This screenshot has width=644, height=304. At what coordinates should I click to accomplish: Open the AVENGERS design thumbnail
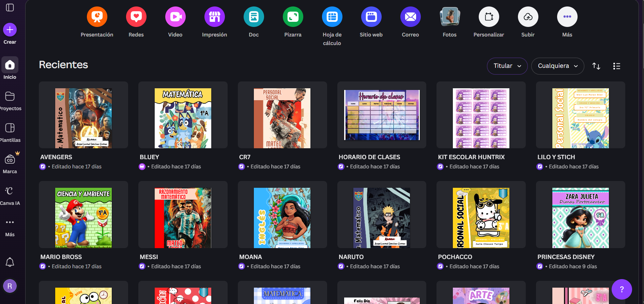tap(83, 115)
